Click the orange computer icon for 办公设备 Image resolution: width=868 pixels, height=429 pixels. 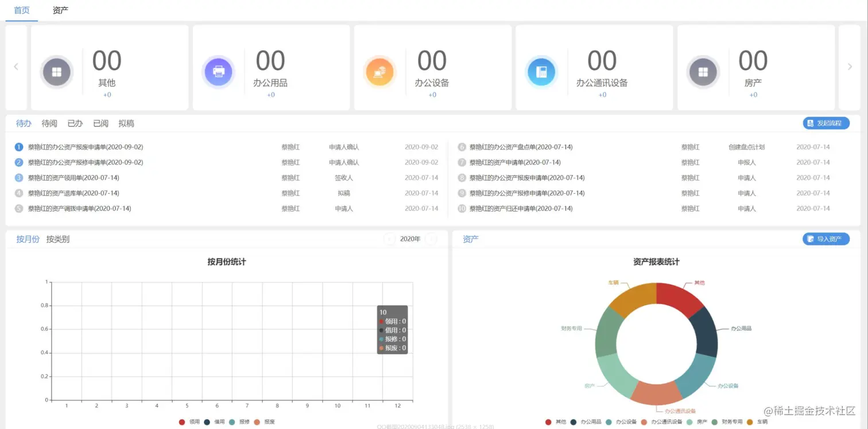point(380,72)
